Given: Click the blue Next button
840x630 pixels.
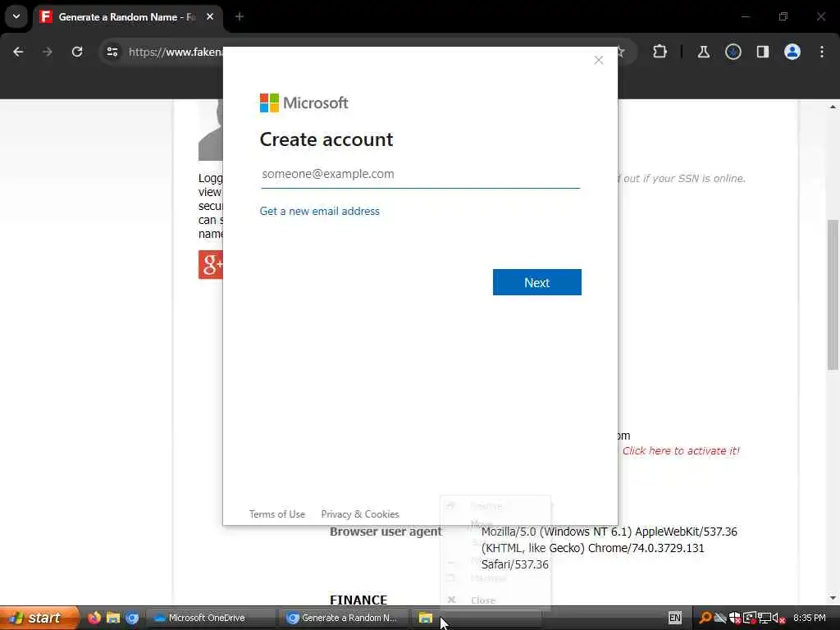Looking at the screenshot, I should (x=536, y=282).
